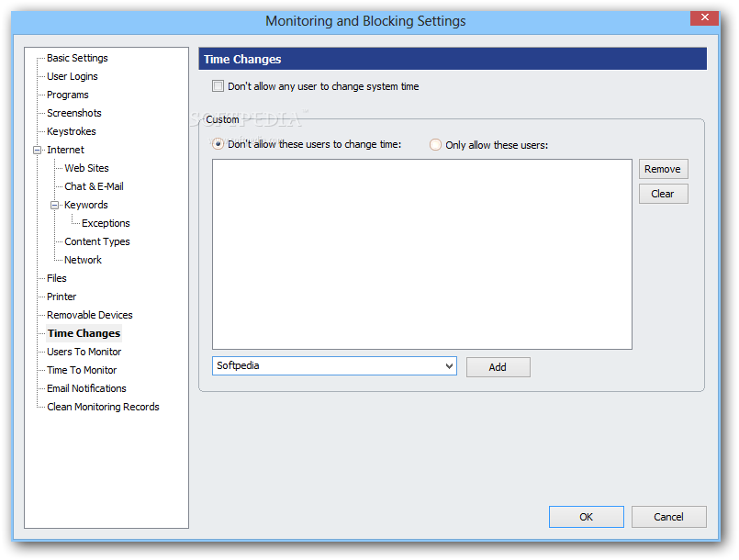Screen dimensions: 739x560
Task: Close the Monitoring and Blocking Settings window
Action: 705,18
